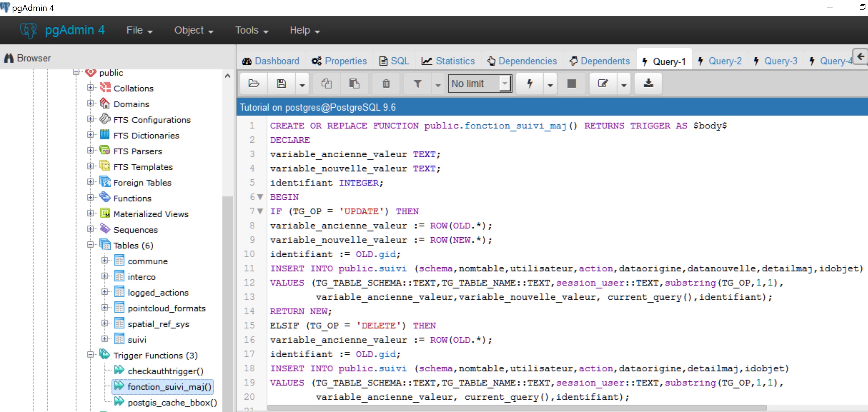Open the No limit rows dropdown

click(480, 83)
